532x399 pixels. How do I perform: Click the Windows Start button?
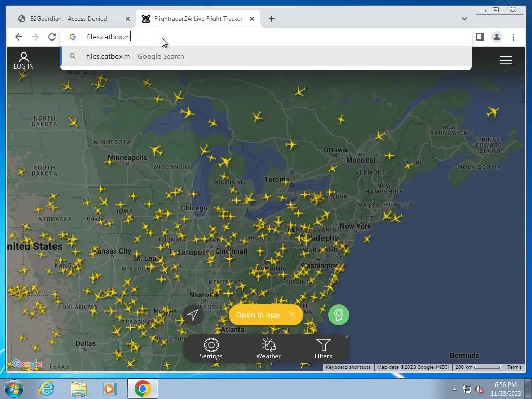coord(14,389)
